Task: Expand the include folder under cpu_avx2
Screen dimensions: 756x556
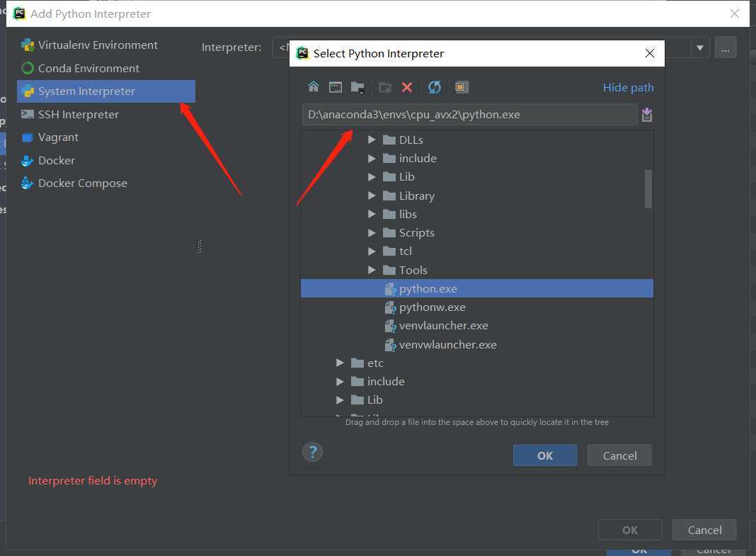Action: tap(372, 158)
